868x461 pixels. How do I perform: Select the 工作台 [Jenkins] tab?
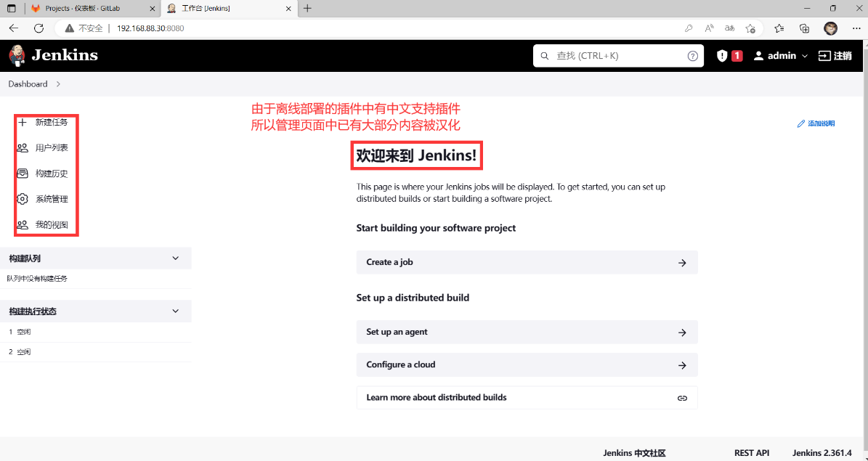tap(228, 8)
